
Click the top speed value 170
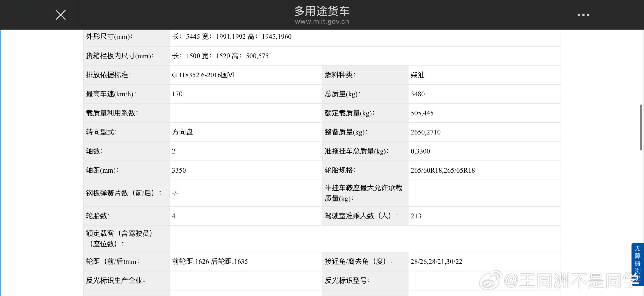tap(177, 94)
